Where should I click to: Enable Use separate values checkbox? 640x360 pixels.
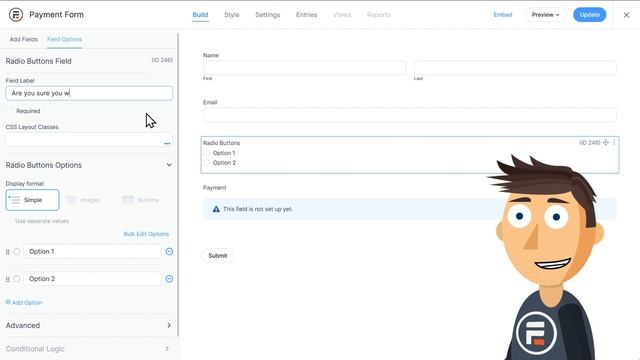click(10, 221)
